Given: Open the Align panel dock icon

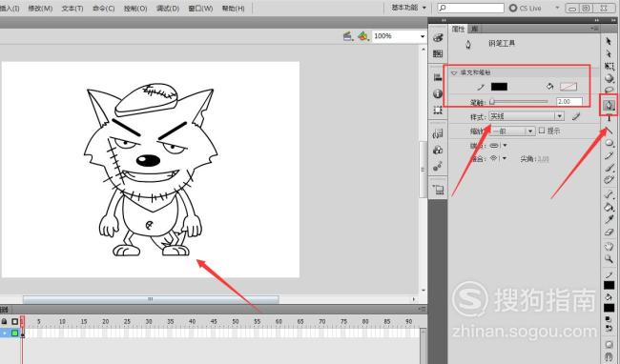Looking at the screenshot, I should tap(438, 77).
